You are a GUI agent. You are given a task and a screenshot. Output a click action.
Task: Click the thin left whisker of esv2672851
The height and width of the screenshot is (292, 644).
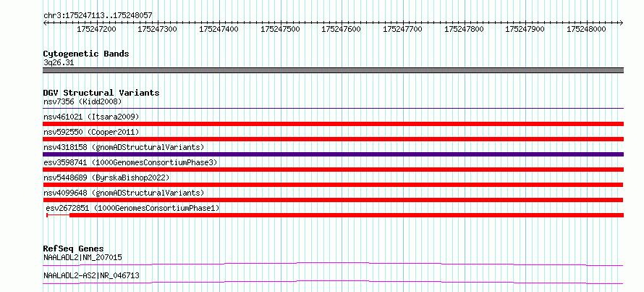click(x=58, y=215)
